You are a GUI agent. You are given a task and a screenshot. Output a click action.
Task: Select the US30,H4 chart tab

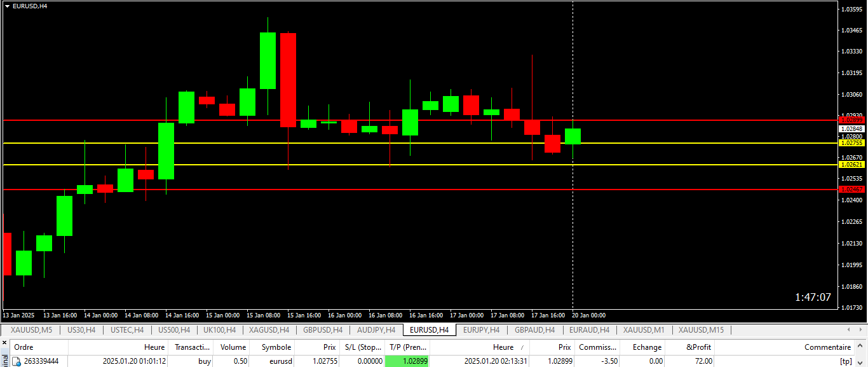[x=81, y=330]
